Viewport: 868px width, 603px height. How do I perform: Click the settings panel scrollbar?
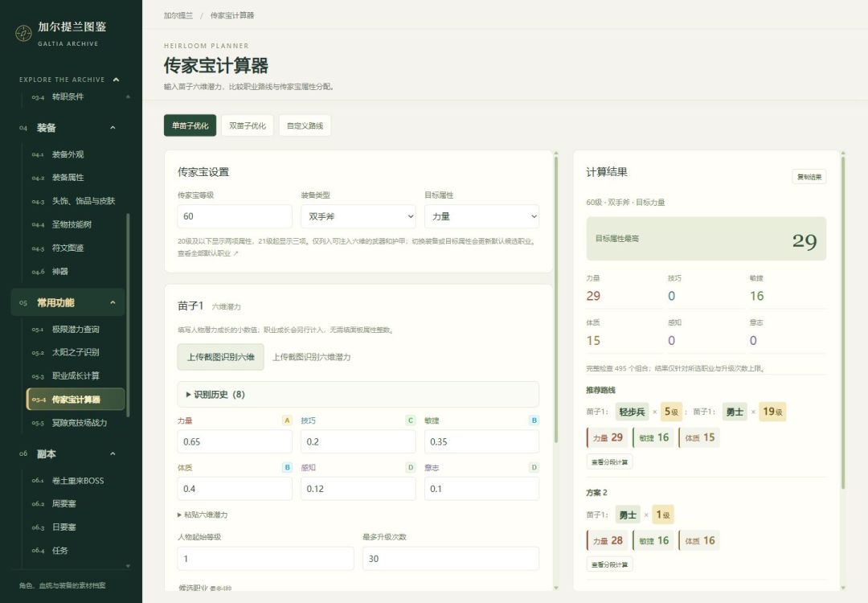(x=556, y=300)
